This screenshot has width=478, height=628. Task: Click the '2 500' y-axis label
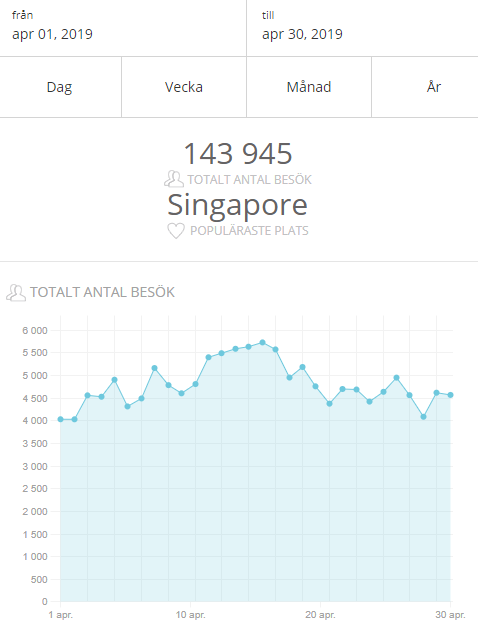coord(35,489)
